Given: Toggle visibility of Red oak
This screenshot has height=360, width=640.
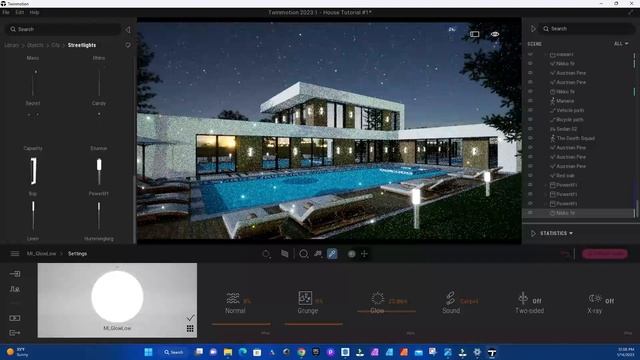Looking at the screenshot, I should [530, 176].
